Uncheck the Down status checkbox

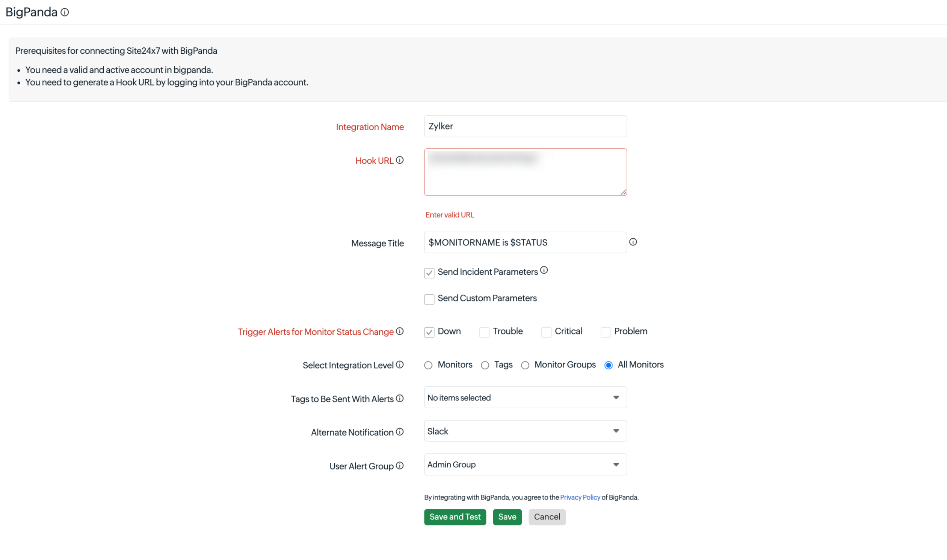click(x=429, y=332)
